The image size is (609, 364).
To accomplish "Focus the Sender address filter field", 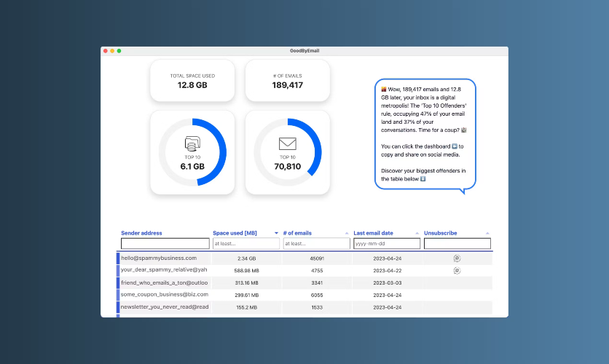I will pos(165,244).
